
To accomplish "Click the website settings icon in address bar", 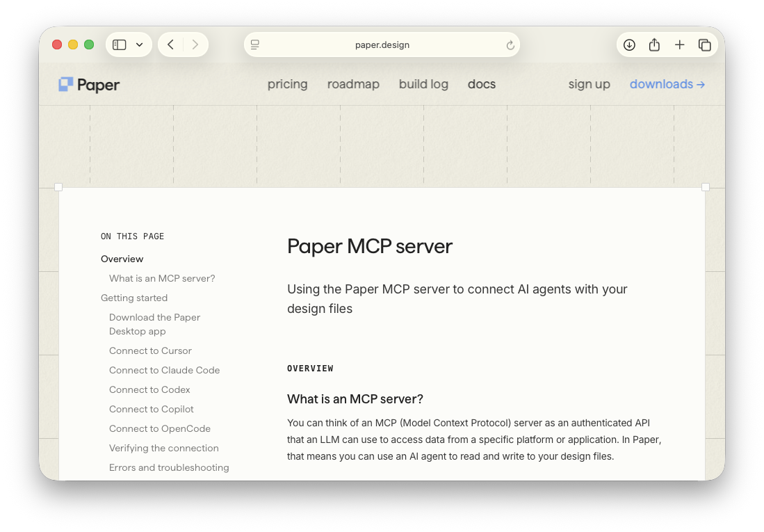I will pyautogui.click(x=254, y=45).
